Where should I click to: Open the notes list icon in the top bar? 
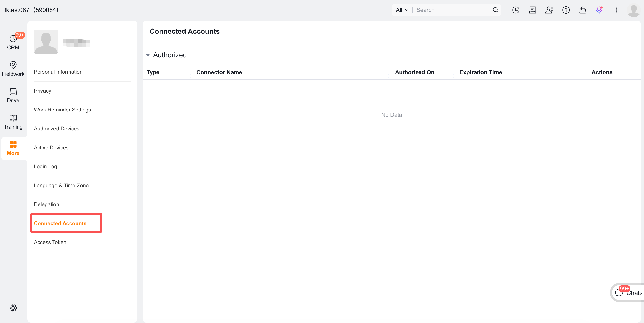[x=532, y=10]
